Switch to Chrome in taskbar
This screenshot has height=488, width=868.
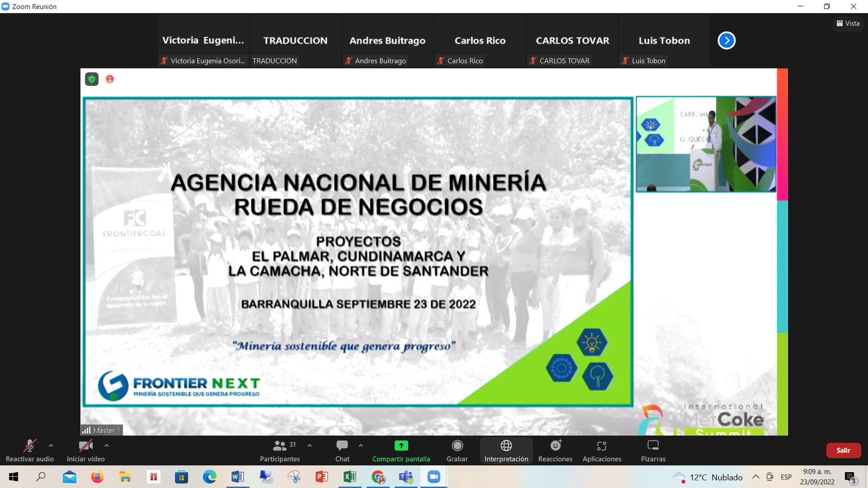pos(378,477)
